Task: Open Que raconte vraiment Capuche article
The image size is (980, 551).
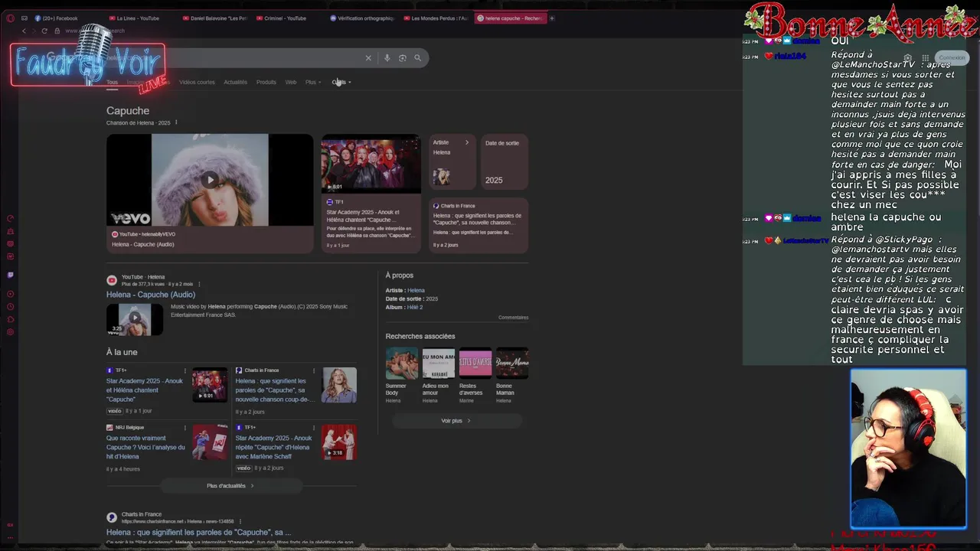Action: click(145, 447)
